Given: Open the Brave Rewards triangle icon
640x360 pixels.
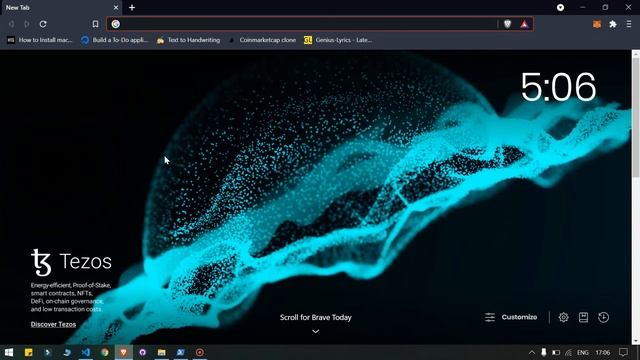Looking at the screenshot, I should tap(524, 24).
